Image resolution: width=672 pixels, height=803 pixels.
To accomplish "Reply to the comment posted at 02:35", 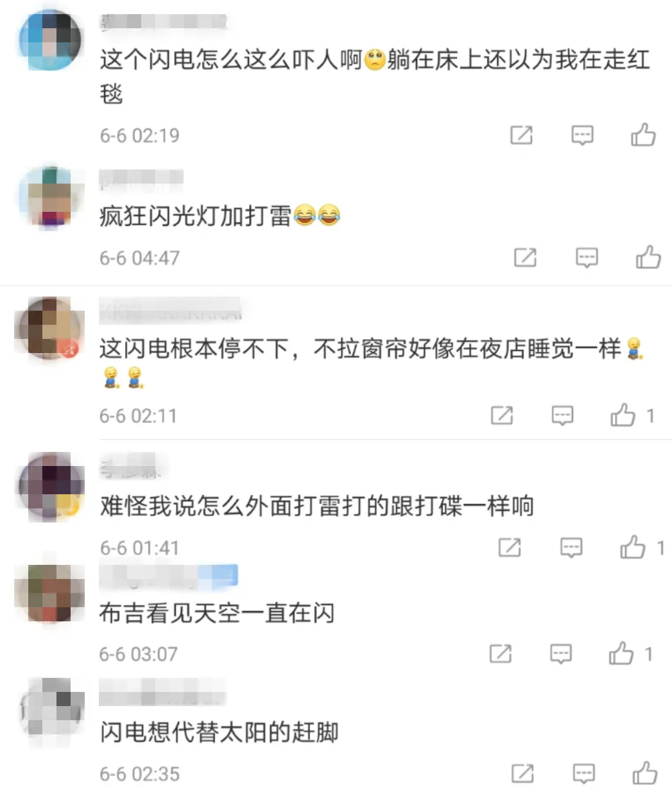I will [x=583, y=773].
